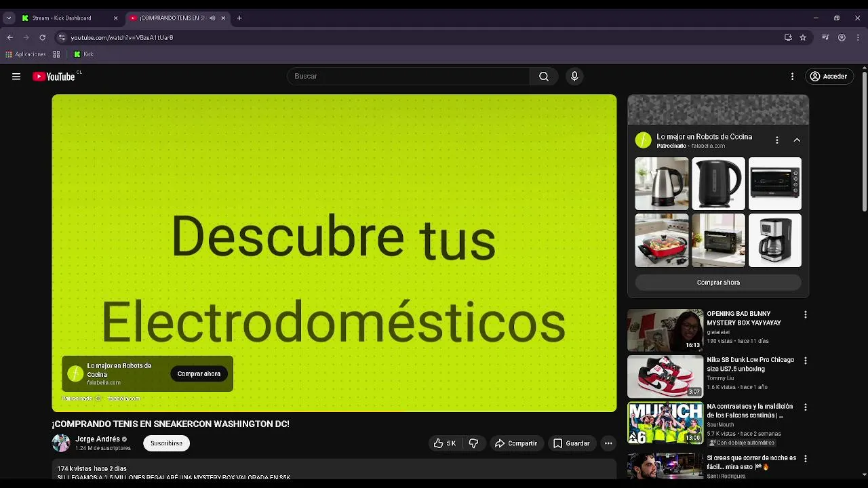
Task: View the silver electric kettle product
Action: (662, 184)
